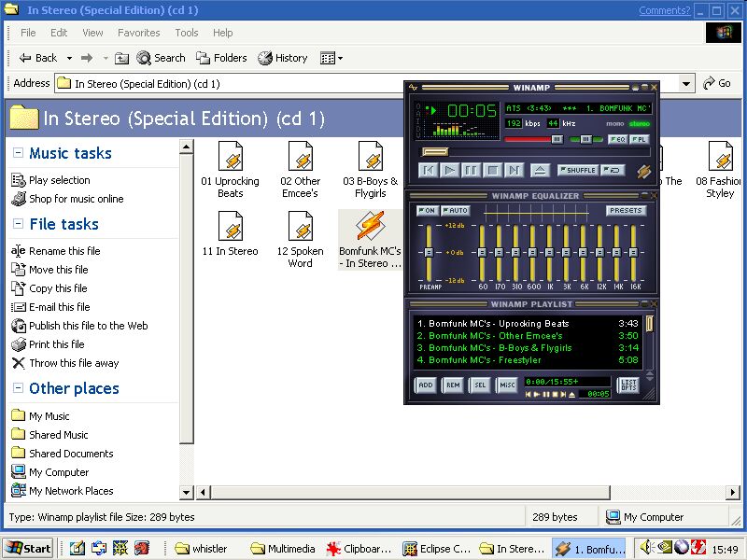Toggle Shuffle mode in Winamp
The width and height of the screenshot is (747, 560).
pos(577,170)
